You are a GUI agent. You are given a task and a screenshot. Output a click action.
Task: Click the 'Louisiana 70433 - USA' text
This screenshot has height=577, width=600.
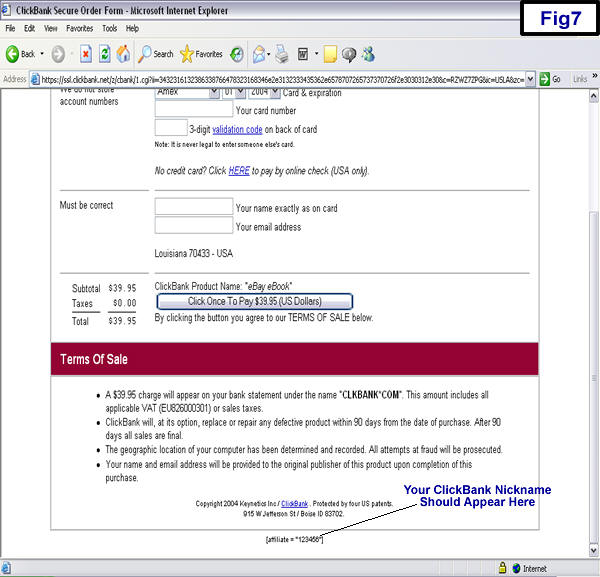(x=194, y=253)
